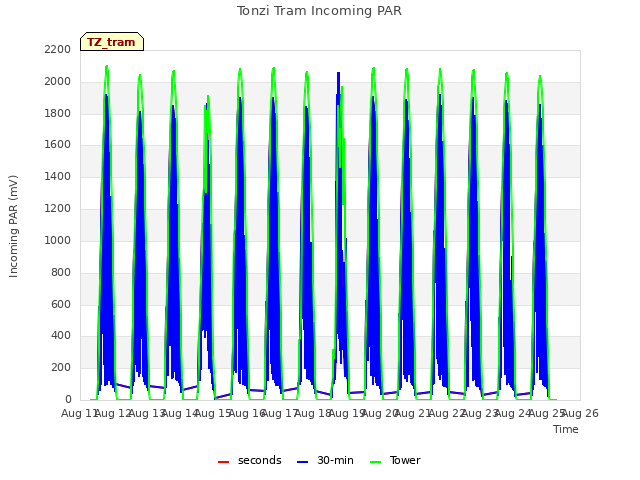Click the 600 y-axis tick label
Screen dimensions: 640x480
click(61, 304)
